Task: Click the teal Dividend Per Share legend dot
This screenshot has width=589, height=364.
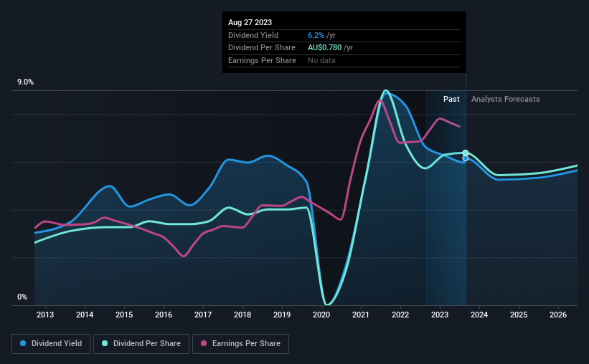Action: [105, 343]
